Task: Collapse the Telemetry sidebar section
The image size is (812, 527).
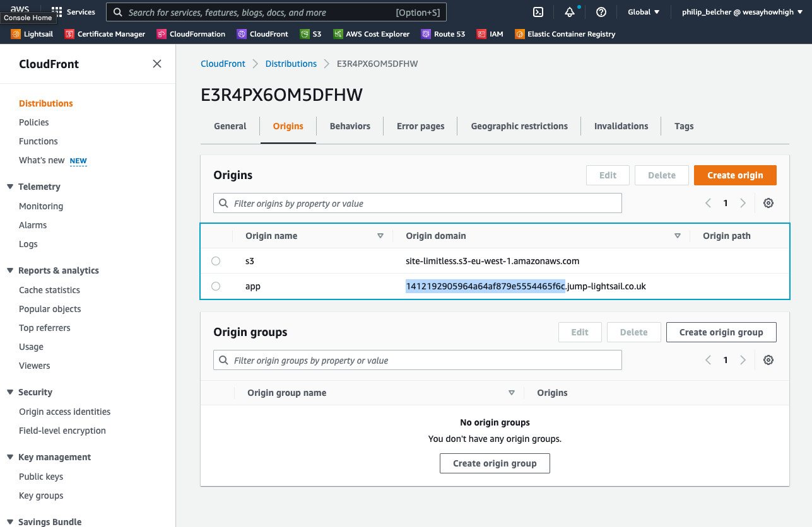Action: click(10, 187)
